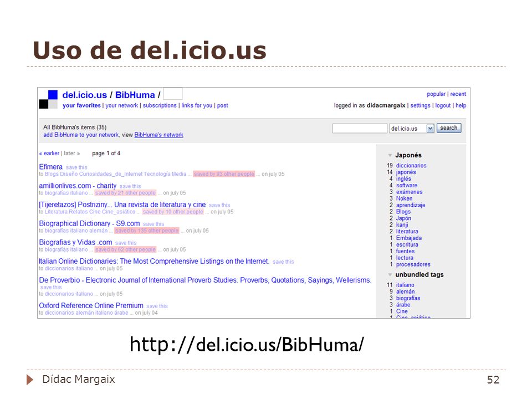The width and height of the screenshot is (532, 399).
Task: Click saved by 93 other people
Action: (224, 174)
